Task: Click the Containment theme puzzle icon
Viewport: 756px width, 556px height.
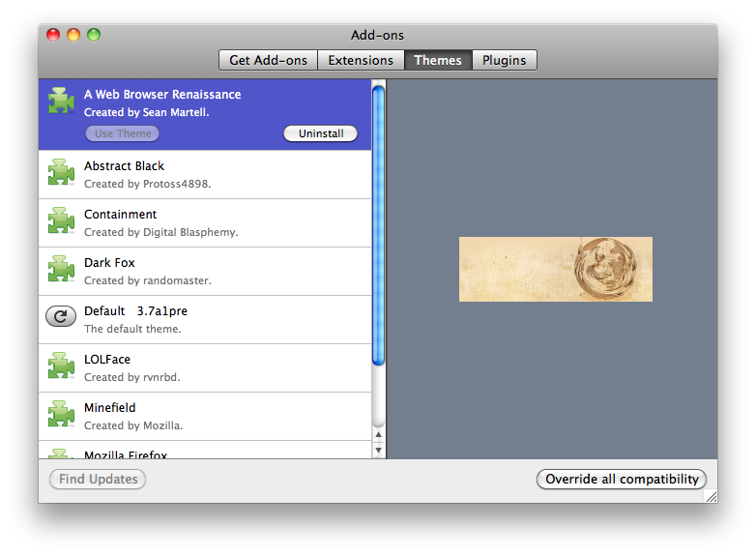Action: (x=61, y=220)
